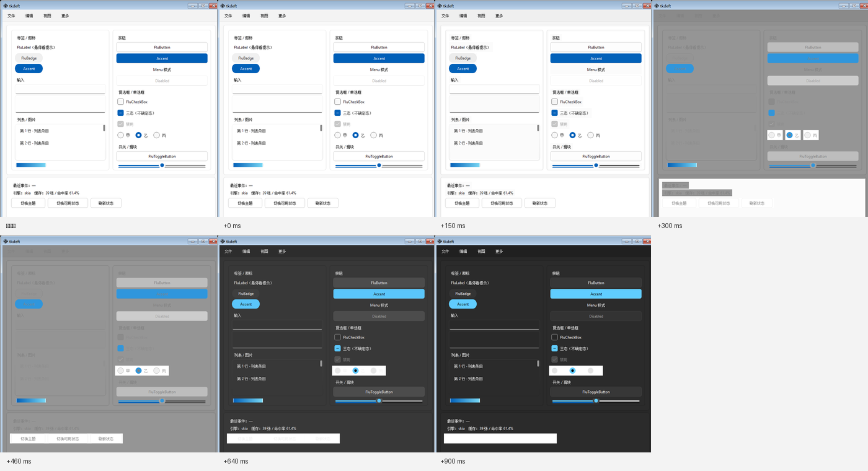Select radio option 丙 in the +300 ms frame
The height and width of the screenshot is (471, 868).
(x=807, y=135)
